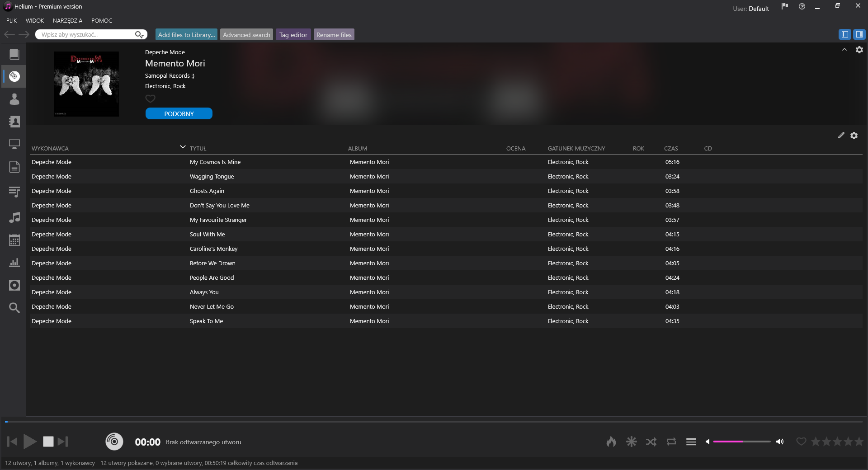Click the asterisk icon in player bar

coord(632,442)
